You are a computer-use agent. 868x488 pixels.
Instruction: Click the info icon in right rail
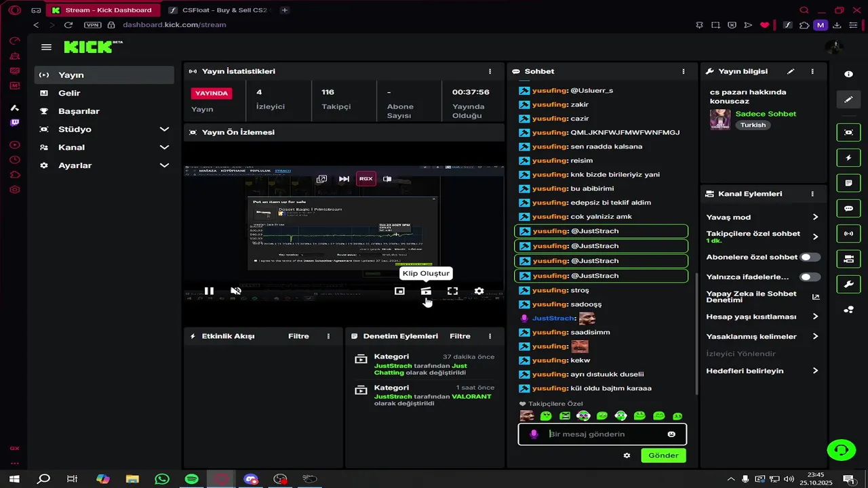(848, 74)
